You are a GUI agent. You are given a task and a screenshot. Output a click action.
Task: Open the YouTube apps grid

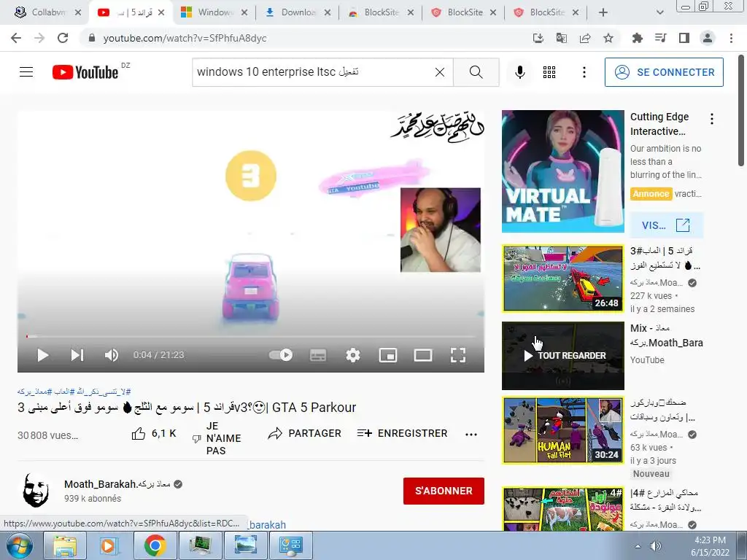coord(549,72)
